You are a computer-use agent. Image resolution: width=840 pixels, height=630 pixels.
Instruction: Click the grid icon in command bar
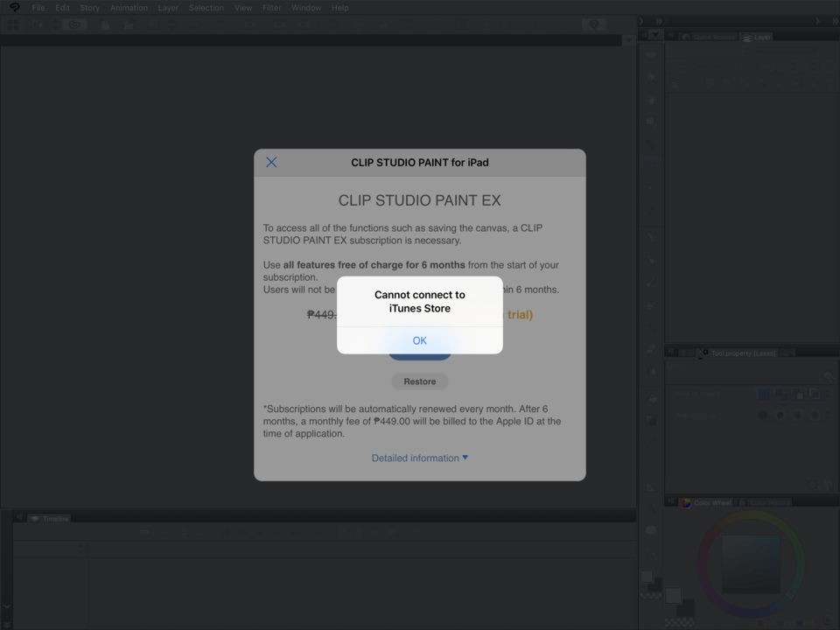click(x=12, y=24)
